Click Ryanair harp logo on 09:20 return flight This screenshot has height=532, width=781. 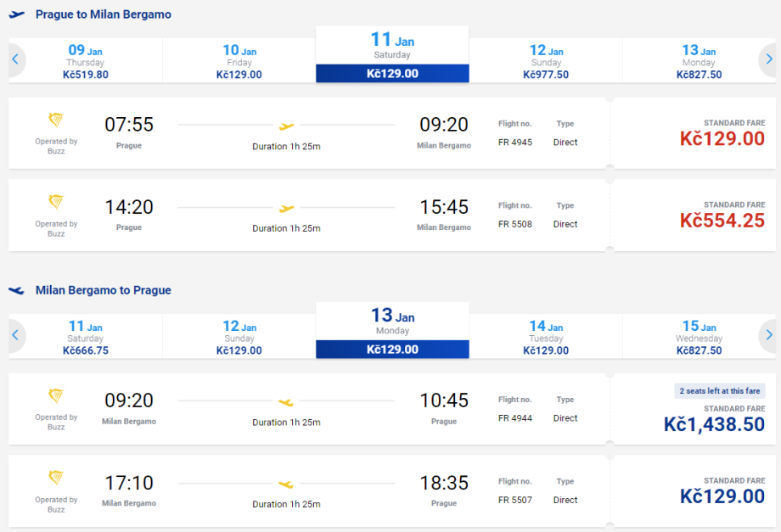[56, 396]
